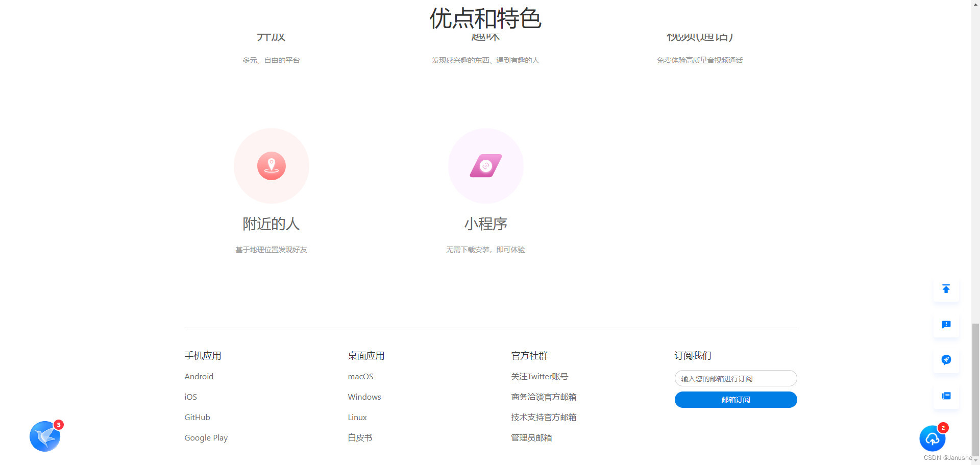The width and height of the screenshot is (980, 465).
Task: Click the 手机应用 column heading
Action: (x=203, y=356)
